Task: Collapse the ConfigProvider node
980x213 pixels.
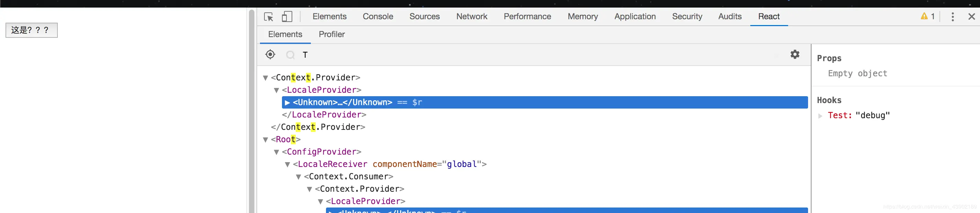Action: pyautogui.click(x=276, y=152)
